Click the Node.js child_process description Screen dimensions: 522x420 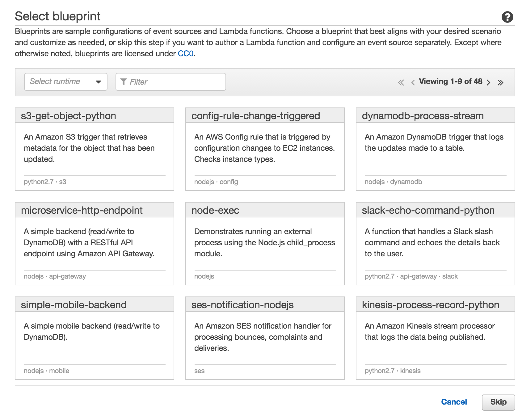(265, 243)
